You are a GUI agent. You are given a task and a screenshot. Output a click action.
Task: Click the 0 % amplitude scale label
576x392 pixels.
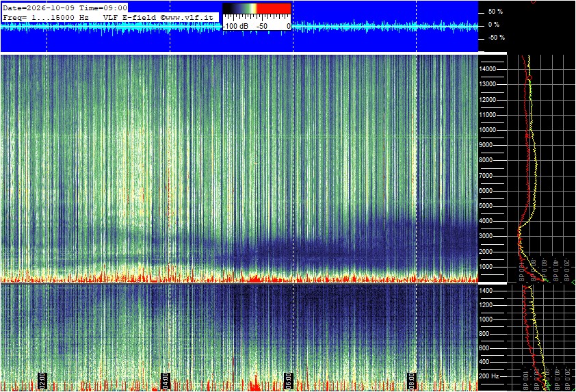tap(494, 25)
